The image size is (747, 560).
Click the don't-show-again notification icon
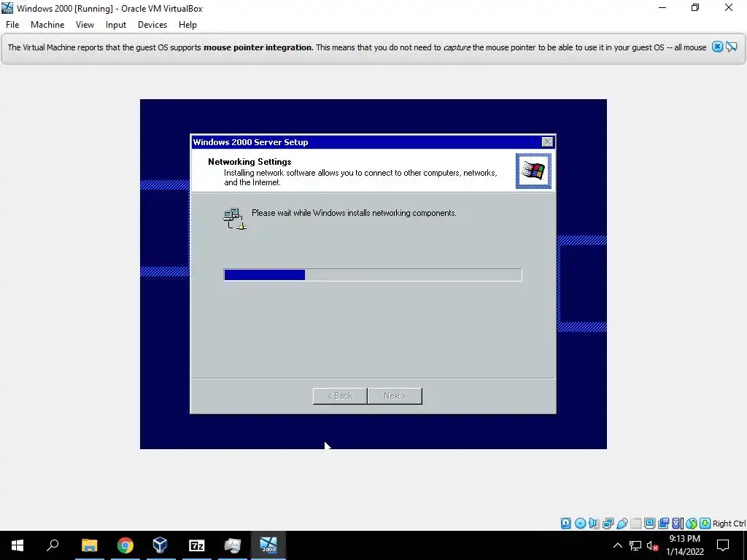pos(731,47)
